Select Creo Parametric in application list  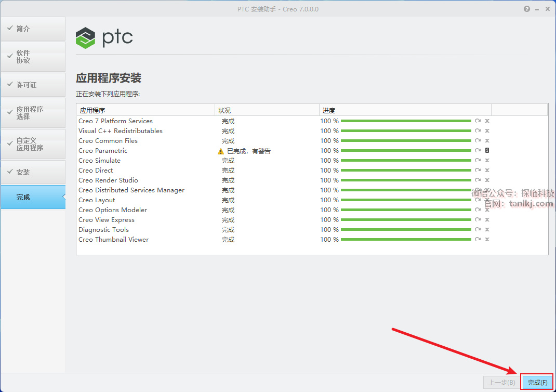click(x=103, y=151)
